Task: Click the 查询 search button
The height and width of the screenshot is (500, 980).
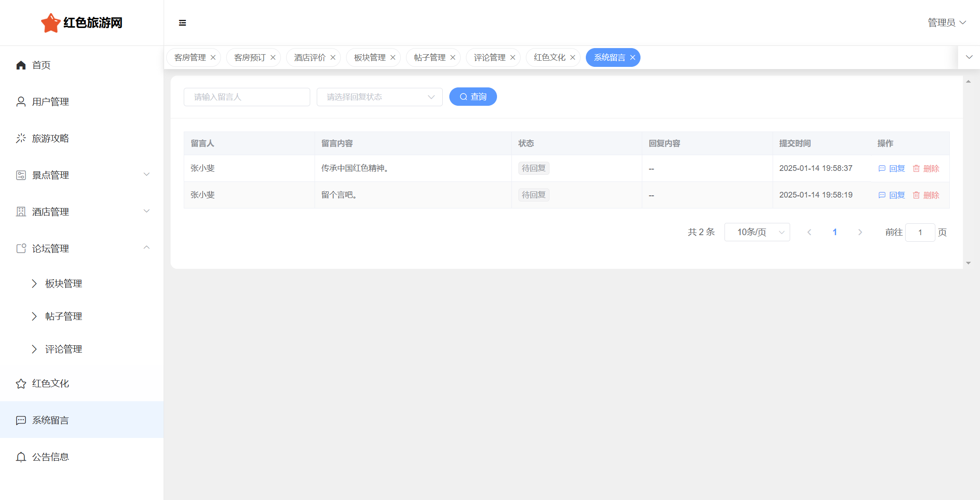Action: 473,97
